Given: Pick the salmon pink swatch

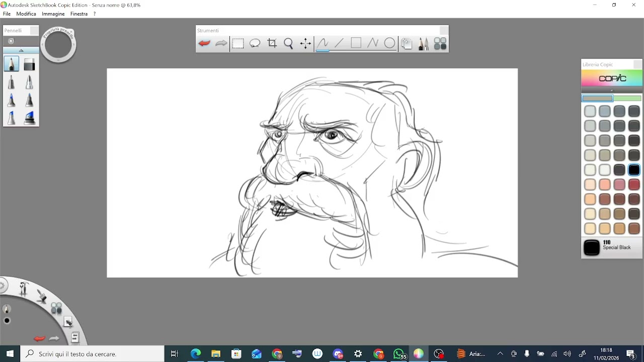Looking at the screenshot, I should click(605, 185).
